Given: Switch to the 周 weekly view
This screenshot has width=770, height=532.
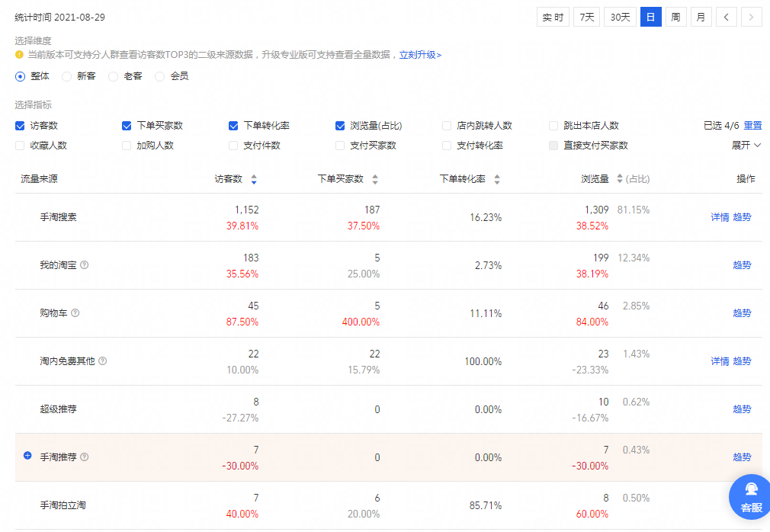Looking at the screenshot, I should point(675,16).
